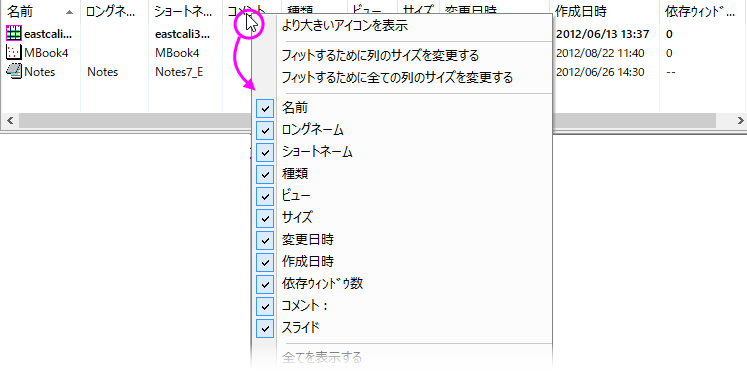Click the MBook4 short name cell

tap(177, 53)
